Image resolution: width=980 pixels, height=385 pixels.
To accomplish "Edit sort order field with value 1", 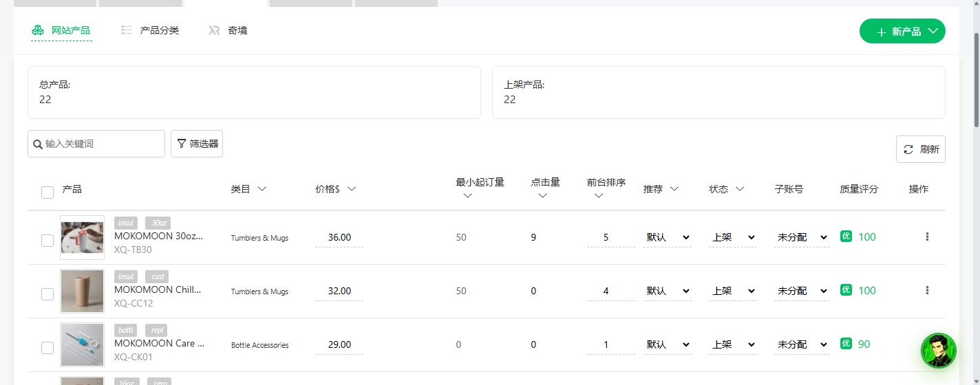I will click(x=611, y=344).
